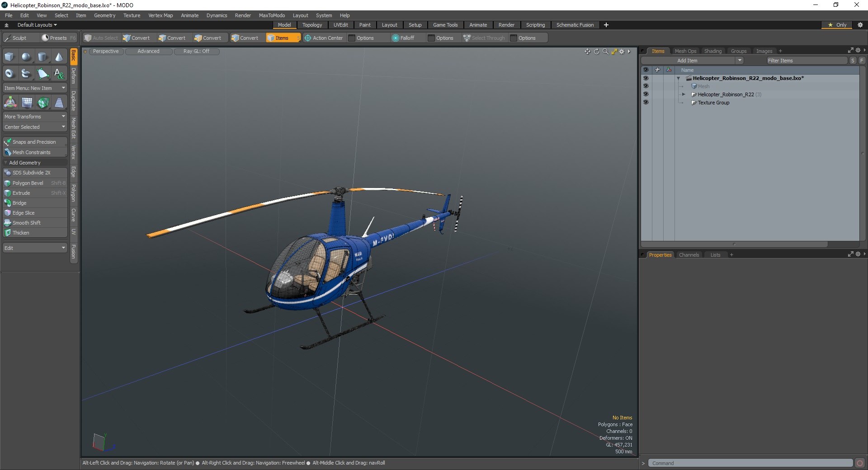Screen dimensions: 868x470
Task: Click the Snaps and Precision button
Action: 35,142
